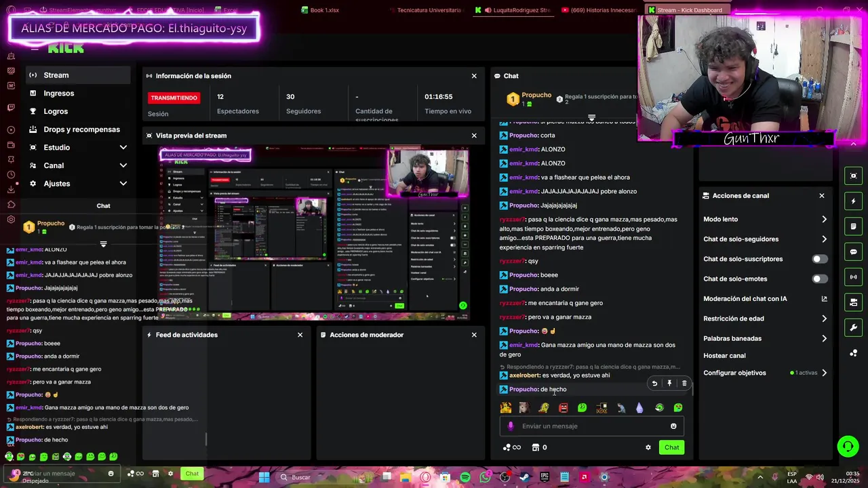Click Hostear canal in Acciones de canal
This screenshot has height=488, width=868.
pos(724,356)
